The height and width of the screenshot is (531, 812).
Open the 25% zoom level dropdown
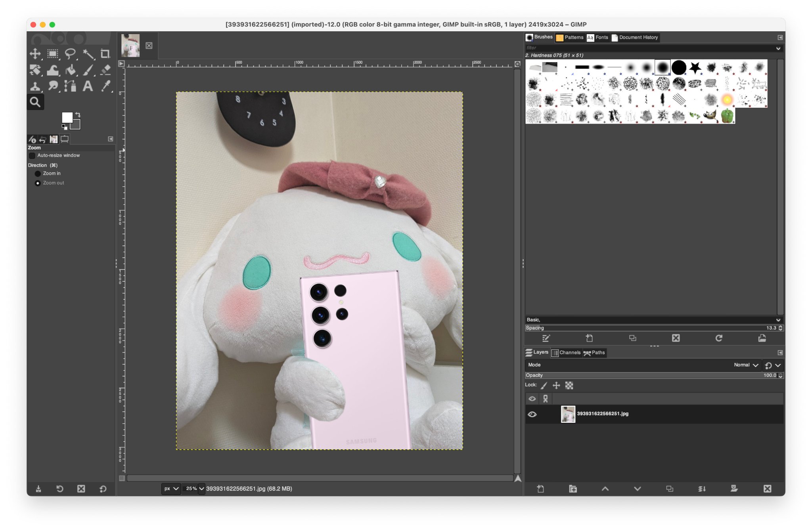(201, 489)
